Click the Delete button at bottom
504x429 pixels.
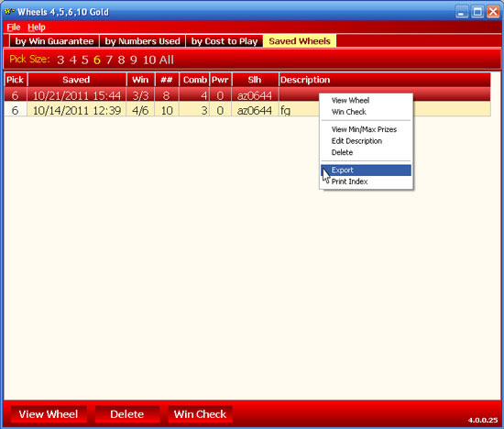coord(127,414)
